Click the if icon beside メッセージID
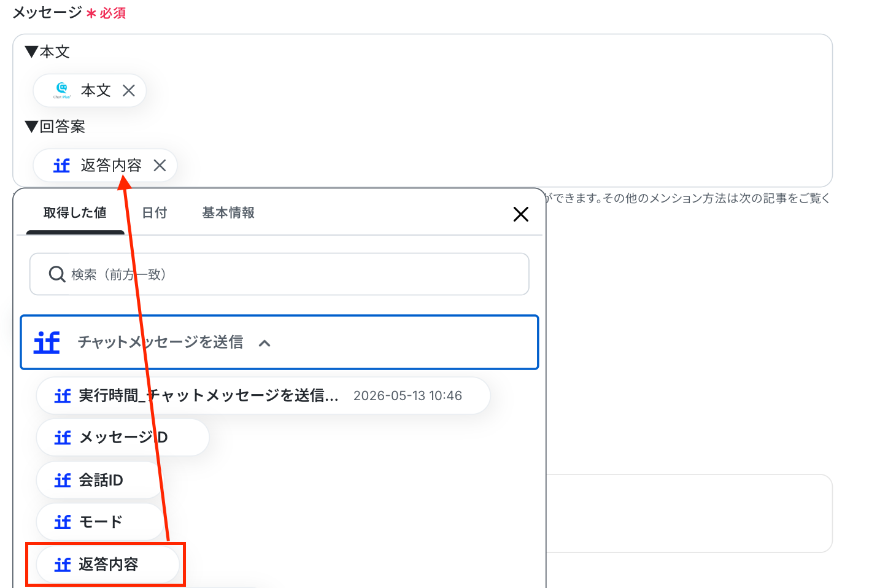The image size is (869, 588). pos(63,438)
